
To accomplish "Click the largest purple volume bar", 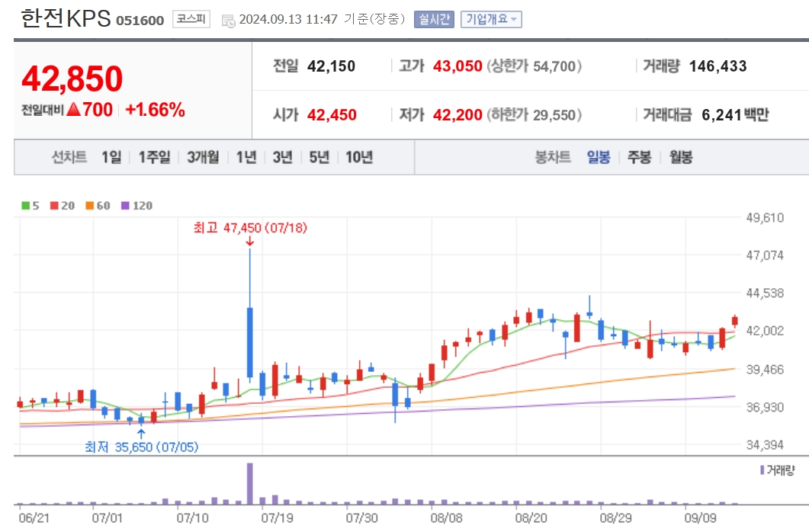I will pyautogui.click(x=250, y=483).
